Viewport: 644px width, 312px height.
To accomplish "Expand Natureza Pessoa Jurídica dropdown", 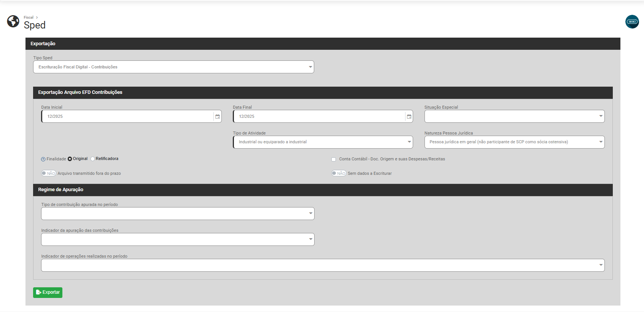I will tap(514, 142).
